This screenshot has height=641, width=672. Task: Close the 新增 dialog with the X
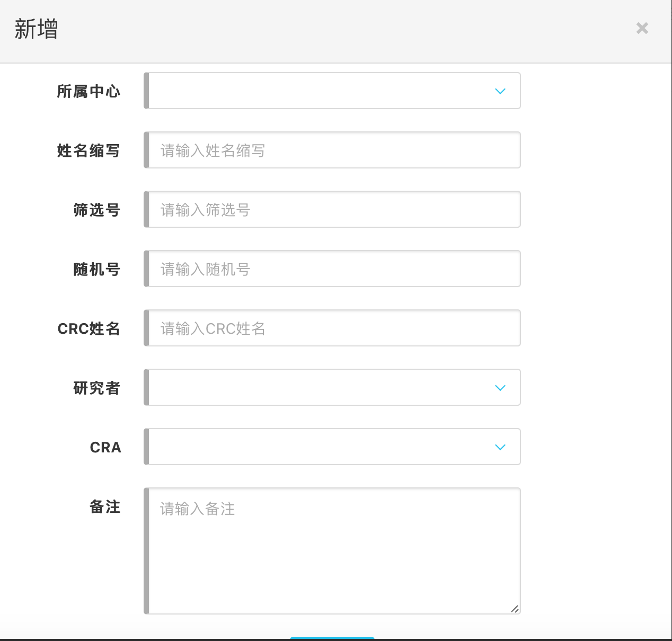click(642, 28)
